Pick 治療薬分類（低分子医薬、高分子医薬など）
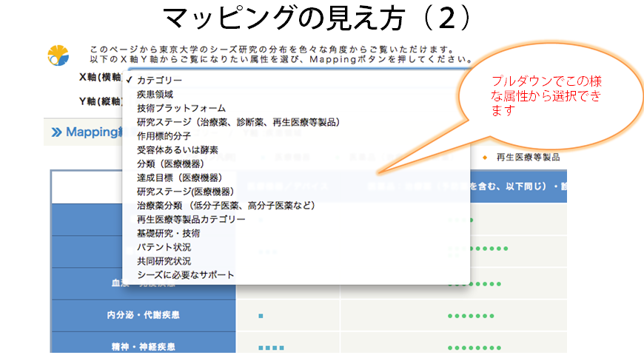 pos(226,206)
